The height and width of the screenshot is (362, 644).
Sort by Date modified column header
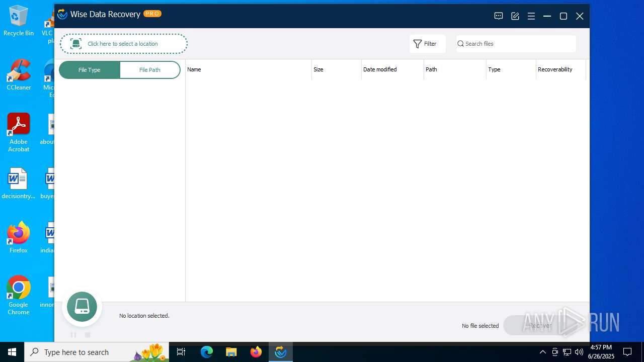click(x=392, y=69)
